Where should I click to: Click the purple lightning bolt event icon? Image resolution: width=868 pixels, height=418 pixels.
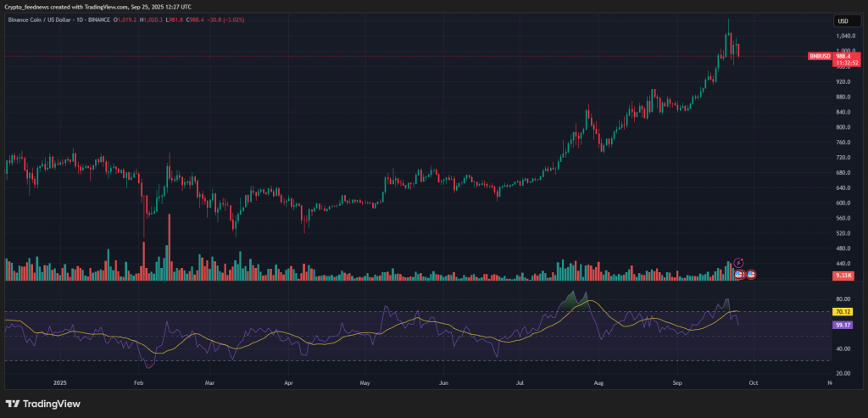(x=738, y=263)
